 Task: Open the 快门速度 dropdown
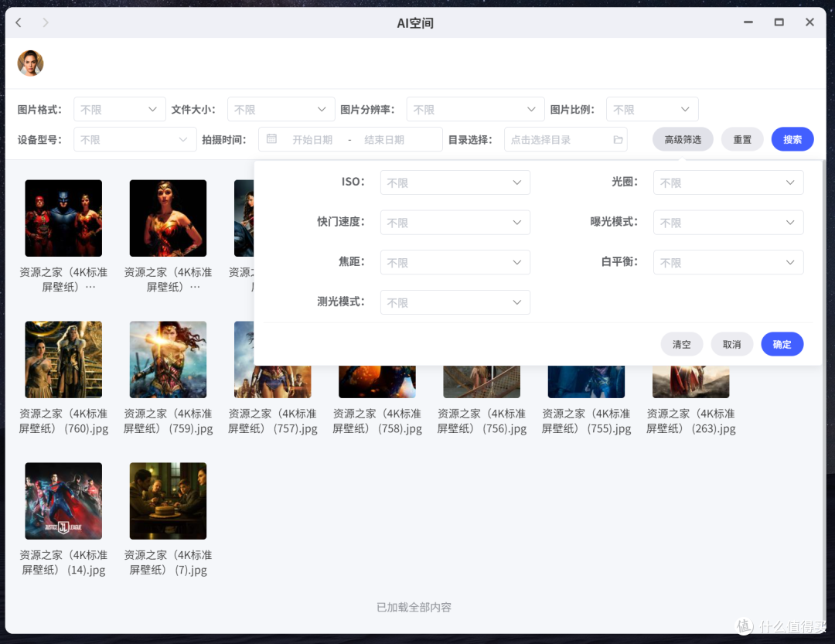(455, 222)
